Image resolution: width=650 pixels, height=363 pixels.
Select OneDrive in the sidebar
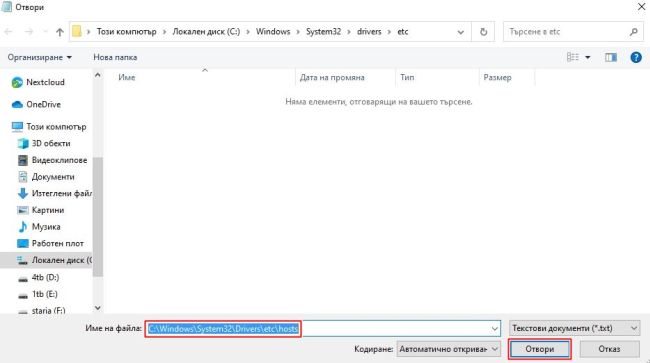pyautogui.click(x=44, y=104)
